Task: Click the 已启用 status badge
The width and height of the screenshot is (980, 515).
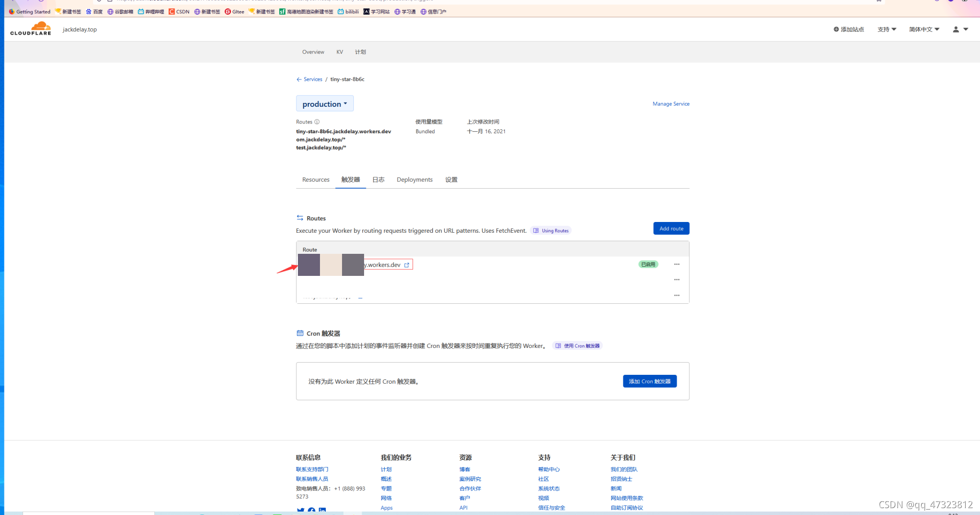Action: pyautogui.click(x=648, y=265)
